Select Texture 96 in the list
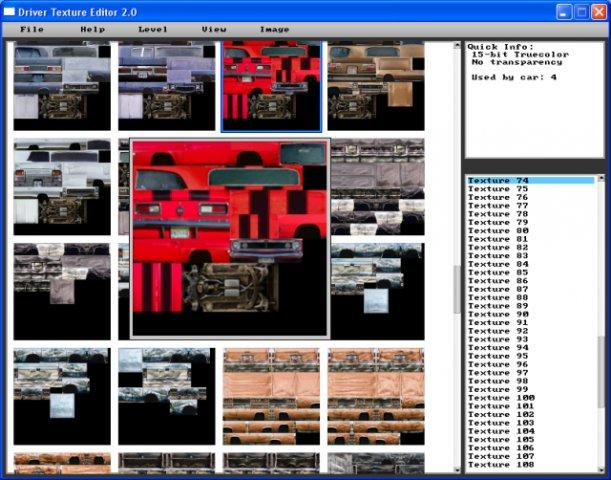Image resolution: width=611 pixels, height=480 pixels. click(531, 364)
